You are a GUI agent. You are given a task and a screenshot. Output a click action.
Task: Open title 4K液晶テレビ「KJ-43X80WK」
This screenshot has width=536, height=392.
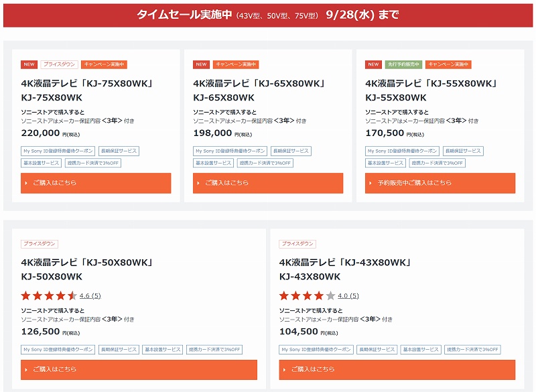pyautogui.click(x=345, y=263)
